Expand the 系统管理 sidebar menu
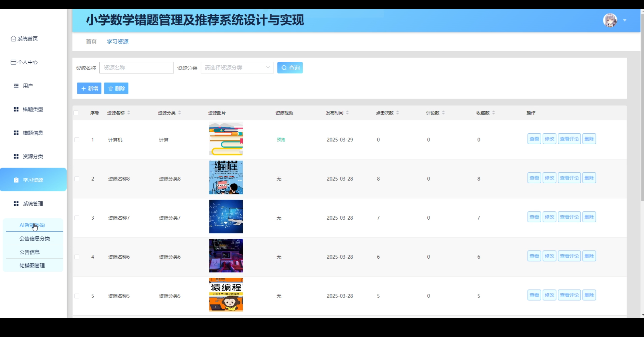644x337 pixels. point(33,204)
